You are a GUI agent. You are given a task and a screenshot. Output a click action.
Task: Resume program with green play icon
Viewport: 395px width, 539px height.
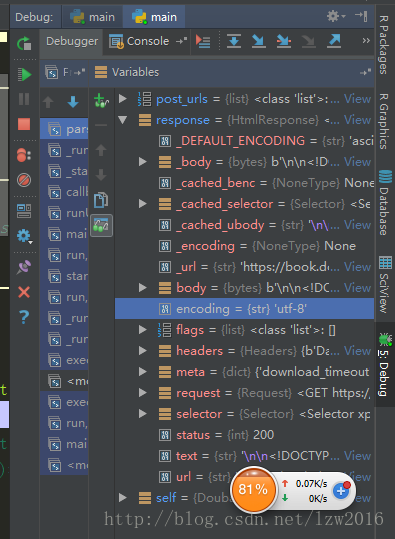point(24,74)
